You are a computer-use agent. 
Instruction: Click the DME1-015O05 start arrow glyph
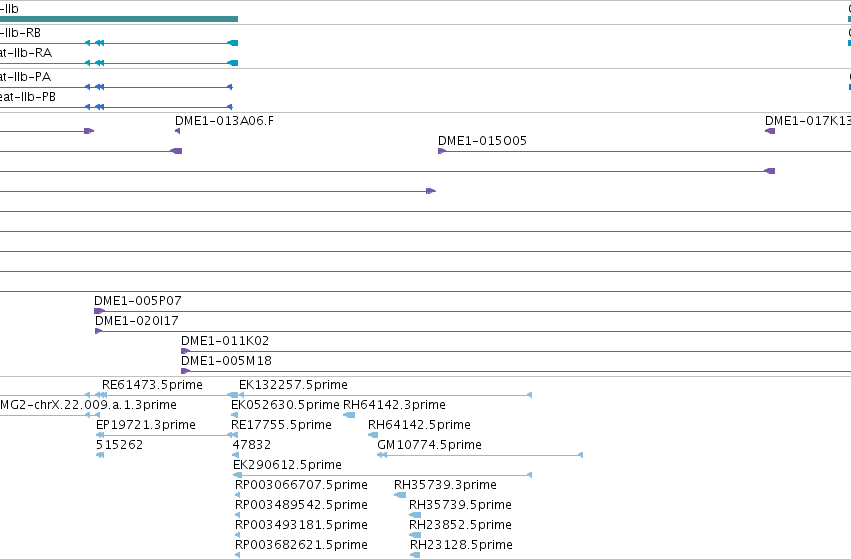coord(442,151)
